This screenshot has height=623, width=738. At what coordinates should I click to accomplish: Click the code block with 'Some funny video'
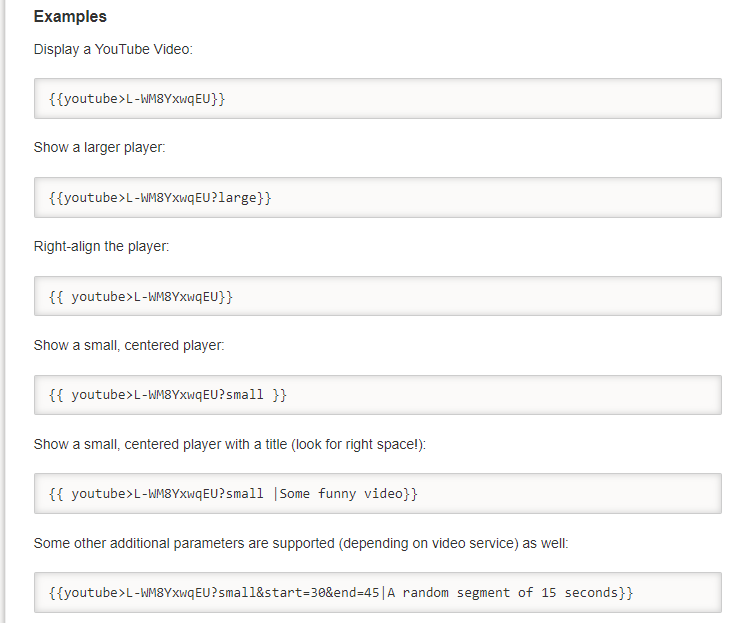point(377,494)
